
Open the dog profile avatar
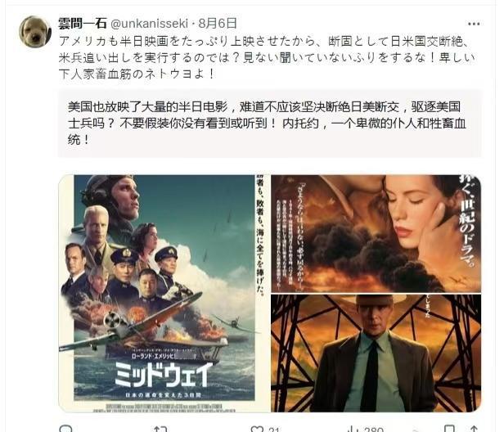(x=35, y=31)
